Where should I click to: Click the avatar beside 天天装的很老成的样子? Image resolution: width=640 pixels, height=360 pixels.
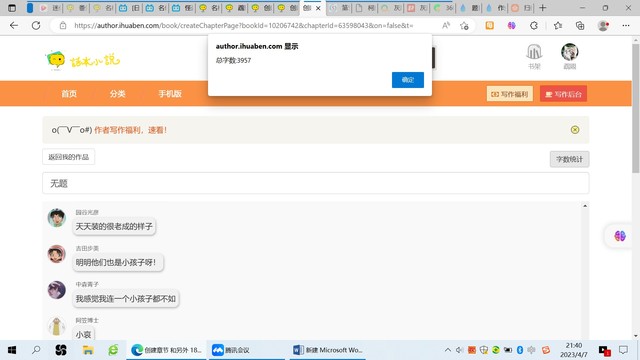[x=57, y=218]
